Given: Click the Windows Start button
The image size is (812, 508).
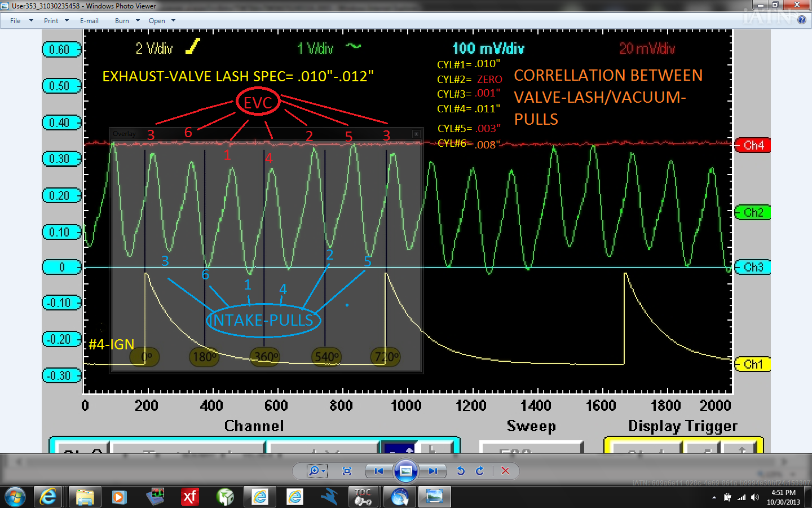Looking at the screenshot, I should click(15, 497).
